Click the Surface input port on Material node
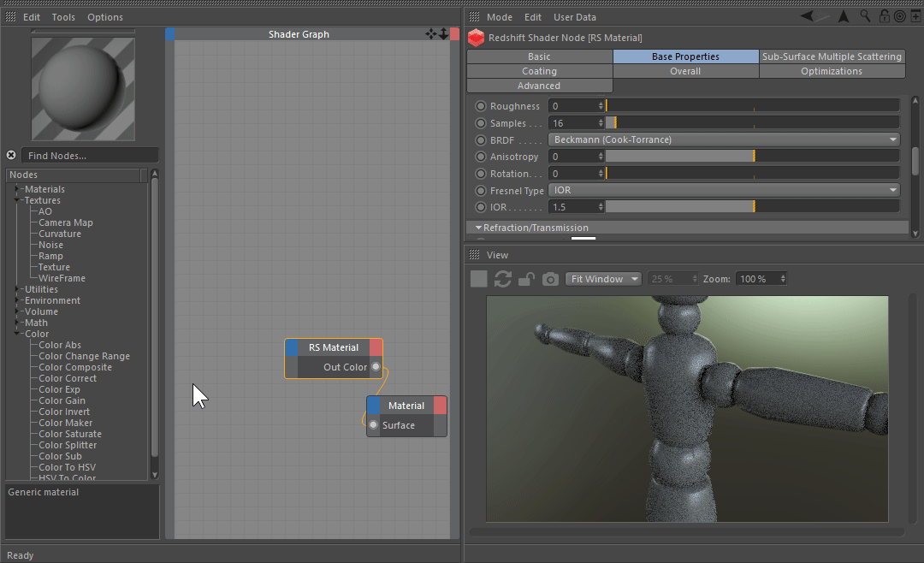924x563 pixels. click(374, 425)
